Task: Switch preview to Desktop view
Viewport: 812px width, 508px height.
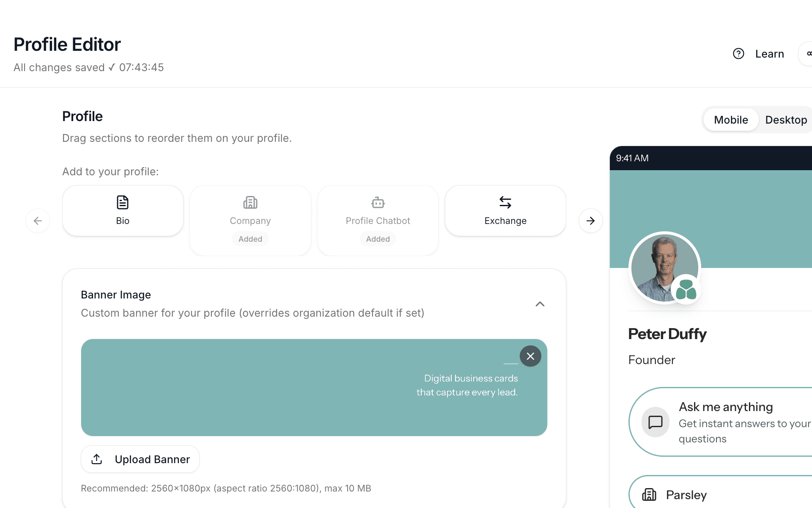Action: pos(786,120)
